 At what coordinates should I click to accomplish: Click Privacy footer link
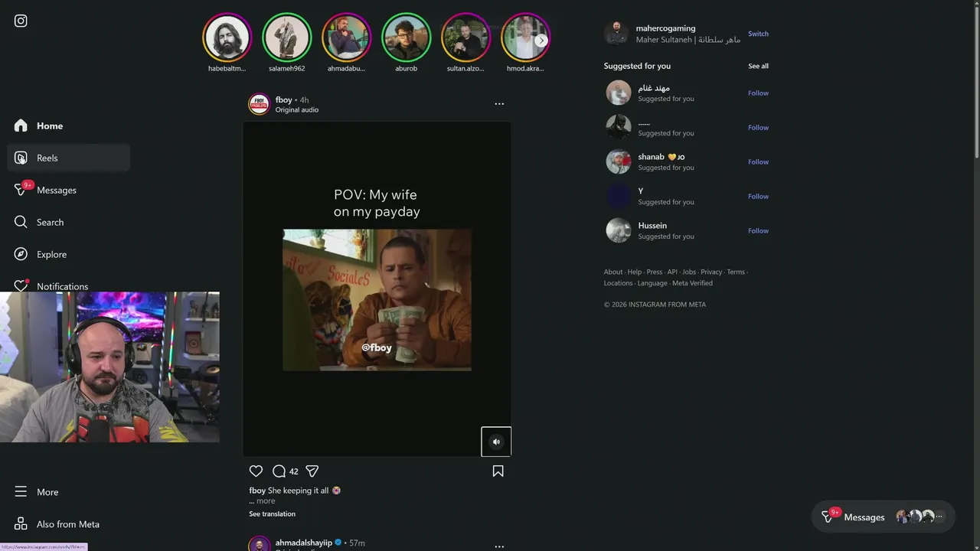tap(711, 272)
